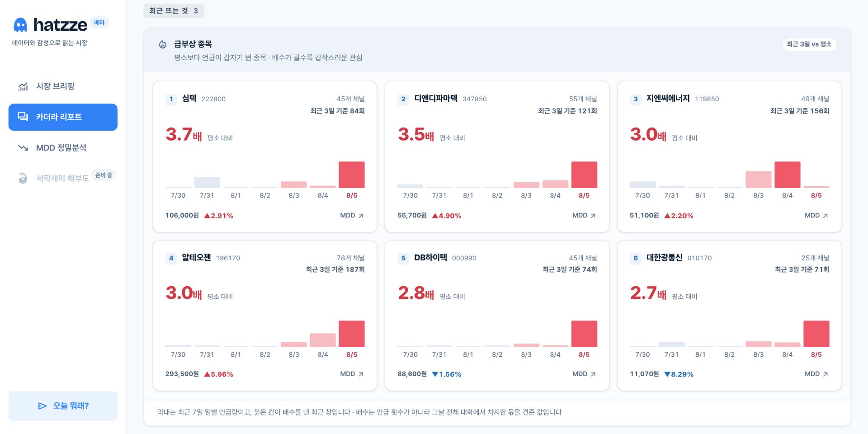Click the 서학개미 해부도 sidebar icon
The height and width of the screenshot is (434, 868).
(x=23, y=179)
